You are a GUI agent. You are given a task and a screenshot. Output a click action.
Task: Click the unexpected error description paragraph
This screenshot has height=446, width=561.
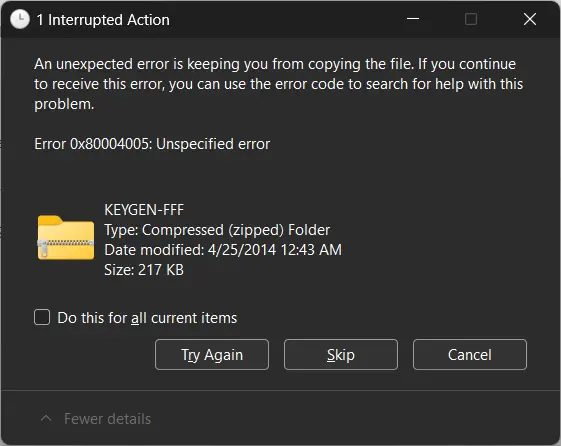278,84
